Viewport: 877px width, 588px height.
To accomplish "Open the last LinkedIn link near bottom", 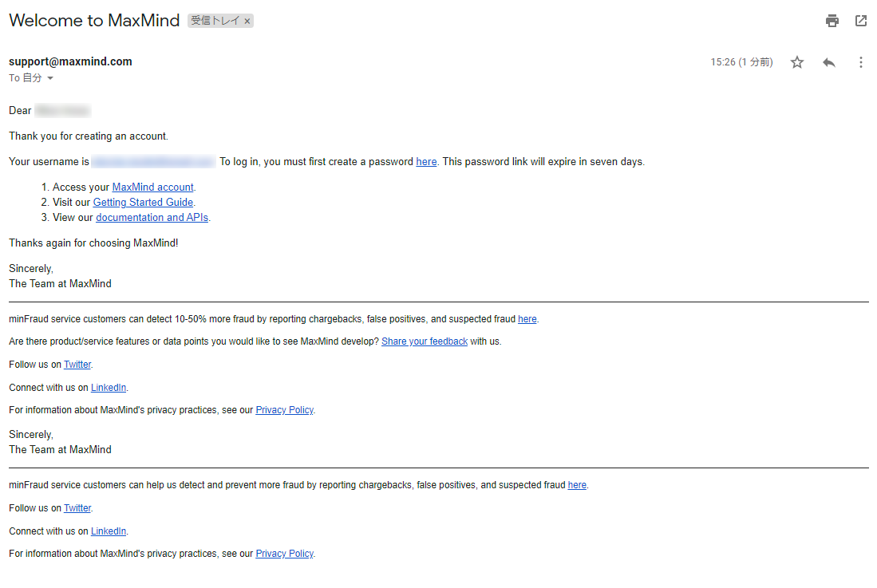I will coord(109,531).
